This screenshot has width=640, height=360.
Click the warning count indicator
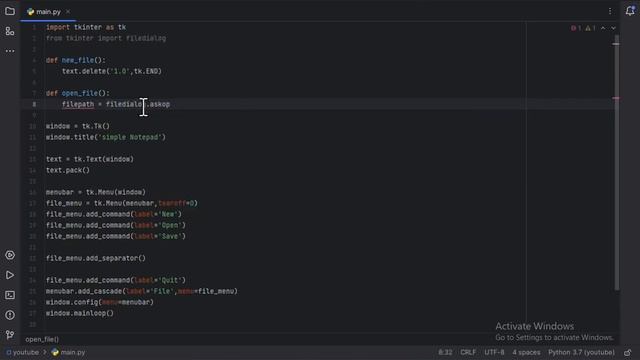(590, 28)
